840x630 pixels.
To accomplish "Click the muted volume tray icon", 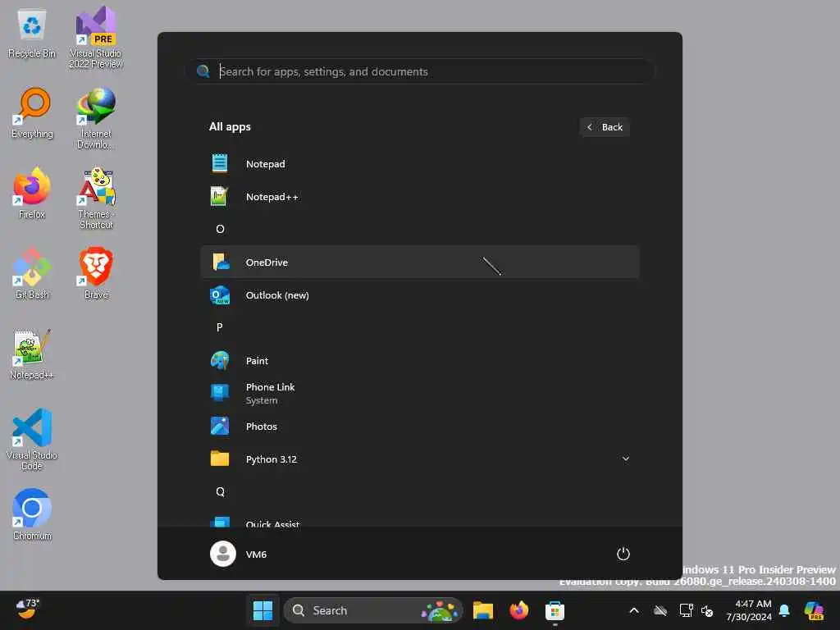I will [x=708, y=610].
